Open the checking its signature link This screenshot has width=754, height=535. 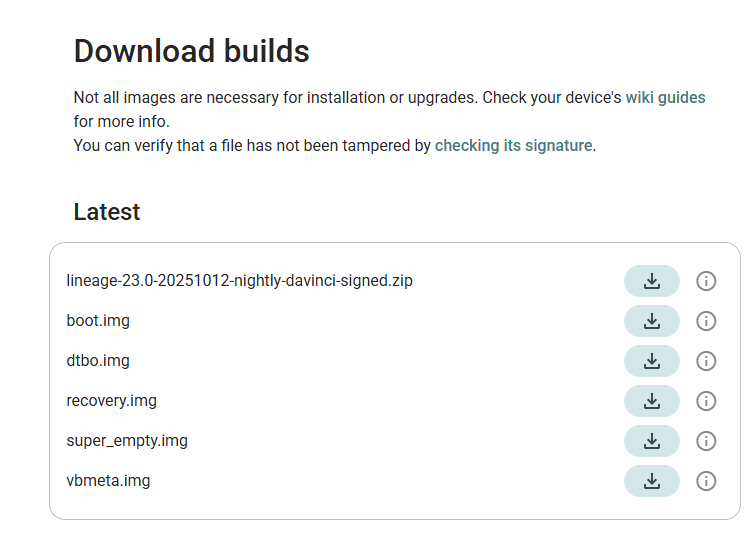(513, 145)
